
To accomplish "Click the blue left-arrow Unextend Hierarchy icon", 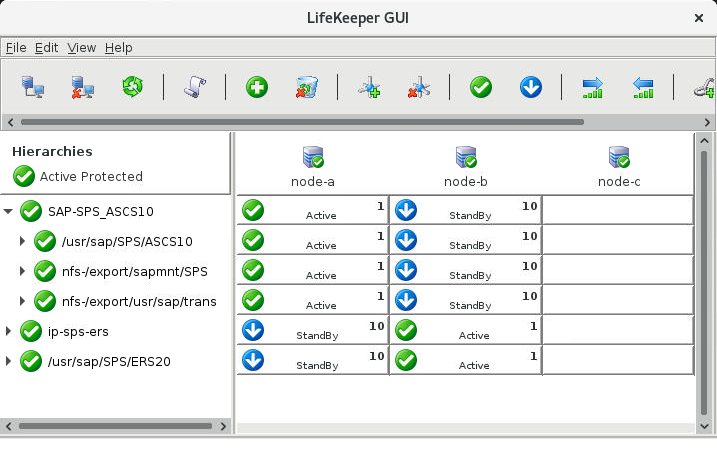I will coord(643,87).
